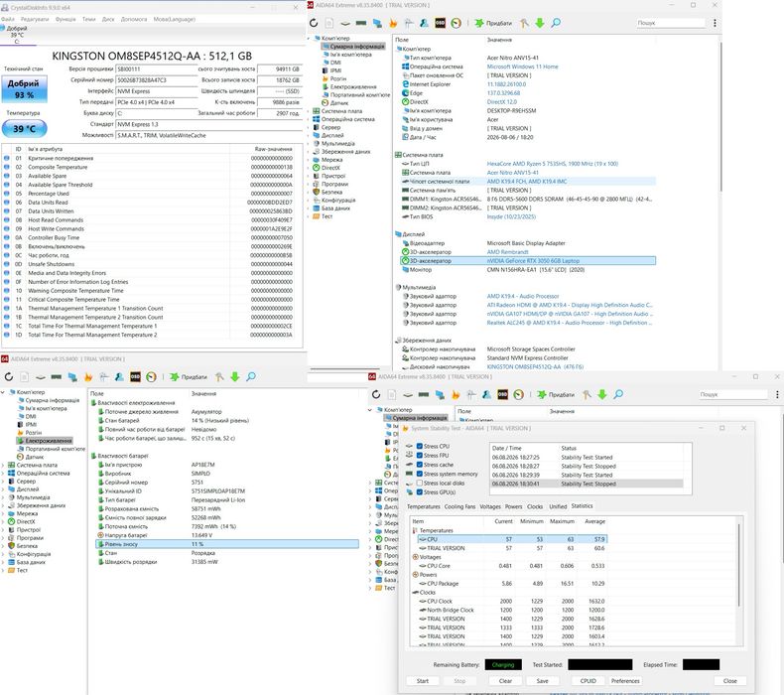
Task: Open sensor gauge icon in summary AIDA64 toolbar
Action: pyautogui.click(x=456, y=23)
